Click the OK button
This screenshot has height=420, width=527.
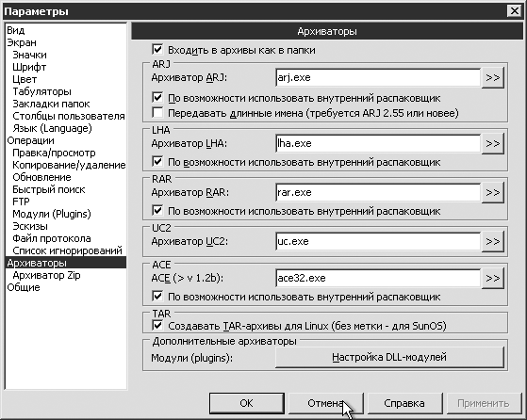(x=247, y=403)
